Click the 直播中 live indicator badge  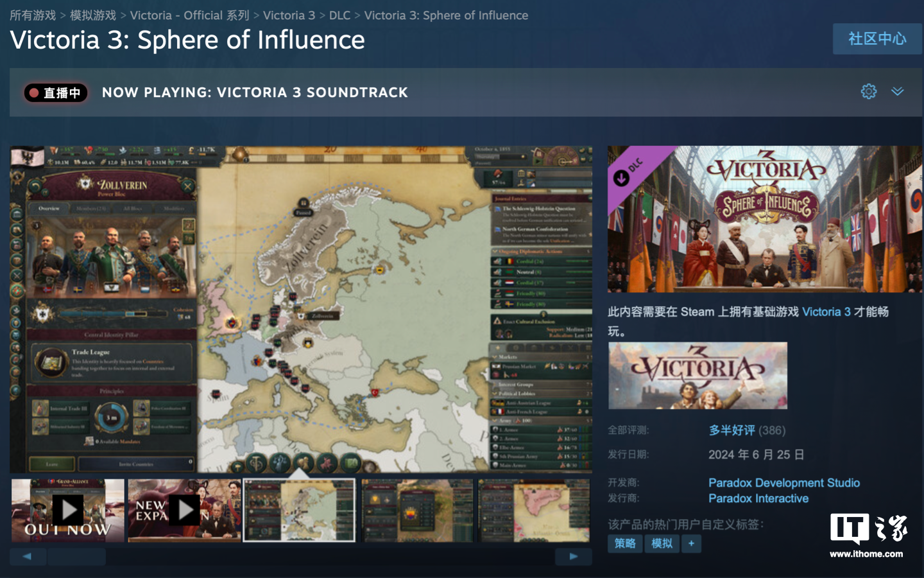pyautogui.click(x=56, y=93)
